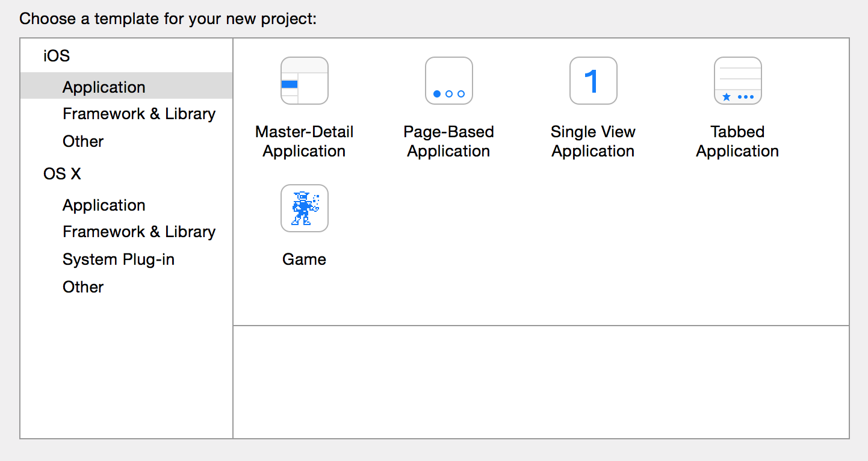Choose the Game template icon
Viewport: 868px width, 461px height.
pos(305,208)
